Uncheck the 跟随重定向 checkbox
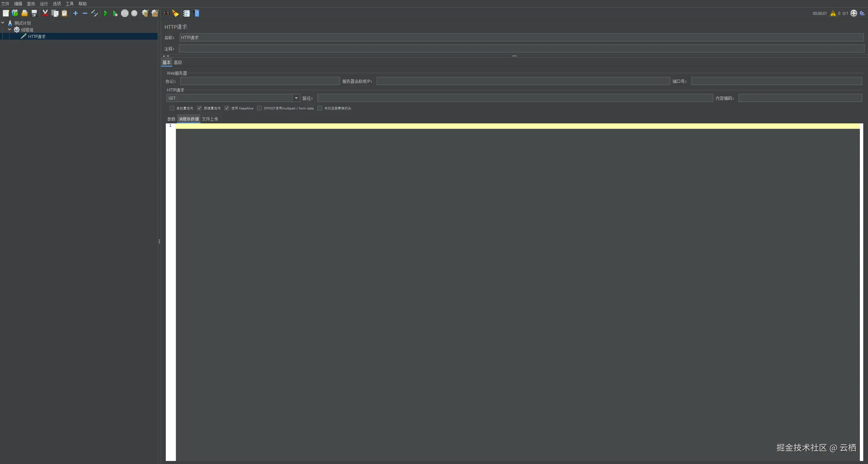 pos(199,108)
